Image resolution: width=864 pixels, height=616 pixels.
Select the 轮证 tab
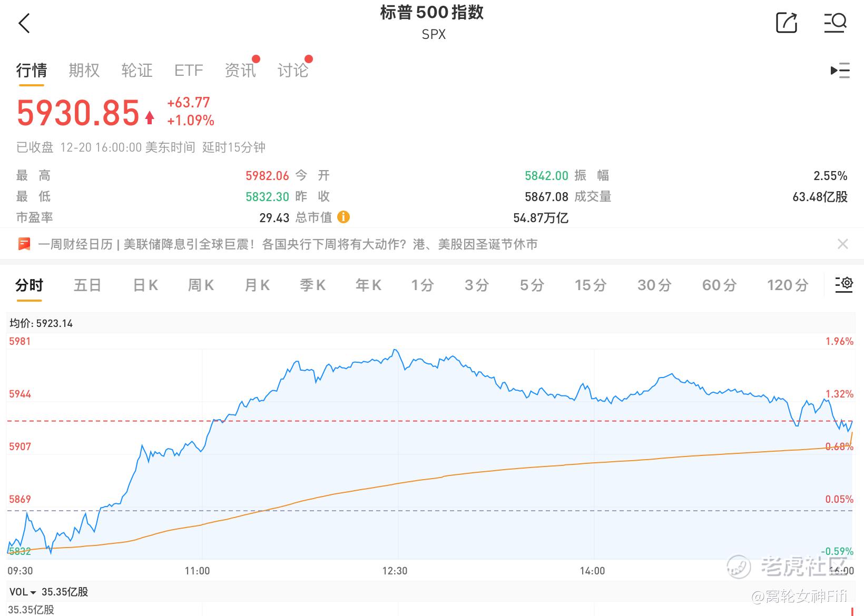click(137, 70)
